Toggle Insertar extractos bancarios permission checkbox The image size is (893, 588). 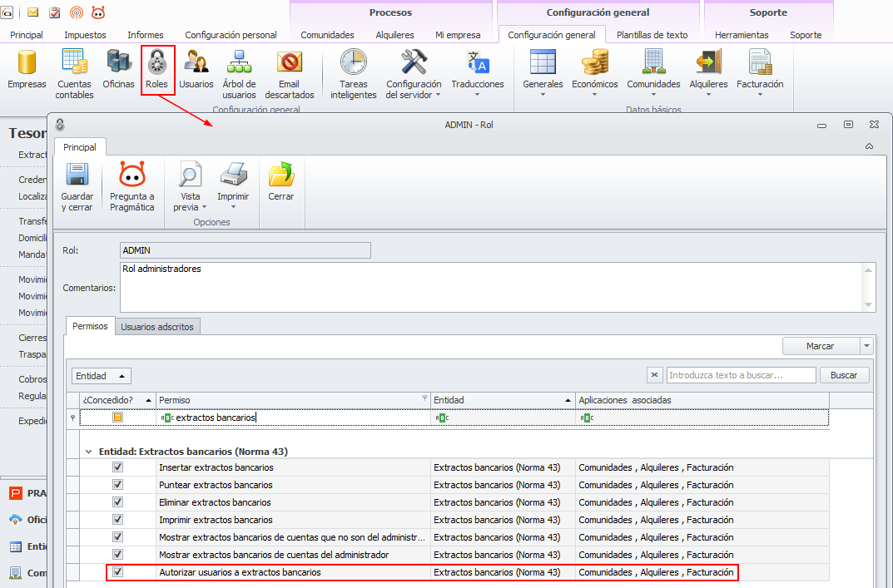click(118, 467)
